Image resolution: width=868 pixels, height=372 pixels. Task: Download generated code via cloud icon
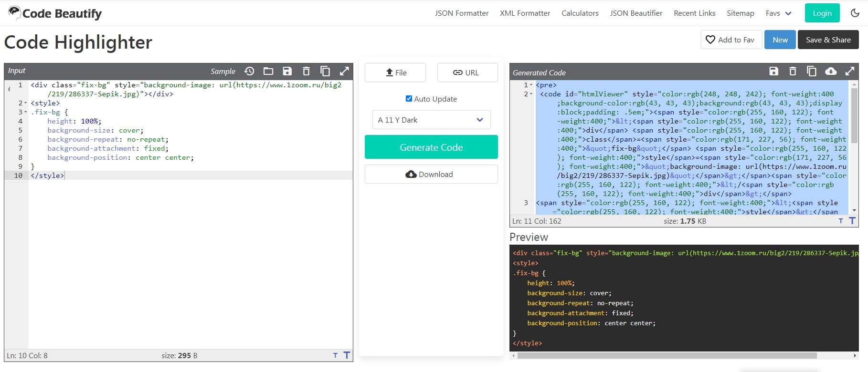click(x=831, y=71)
